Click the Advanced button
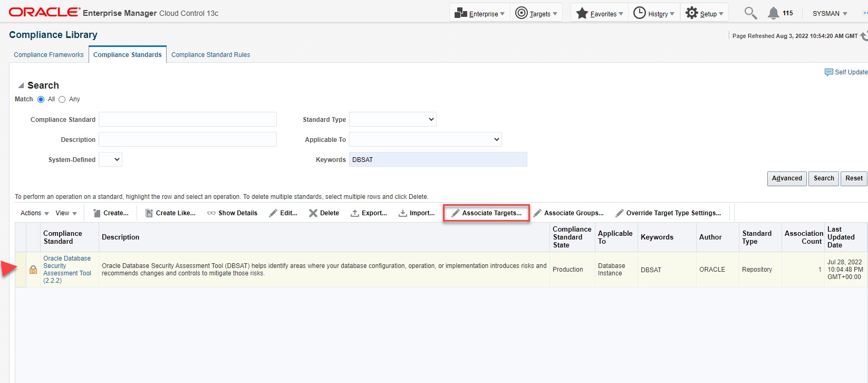This screenshot has height=383, width=868. tap(787, 179)
